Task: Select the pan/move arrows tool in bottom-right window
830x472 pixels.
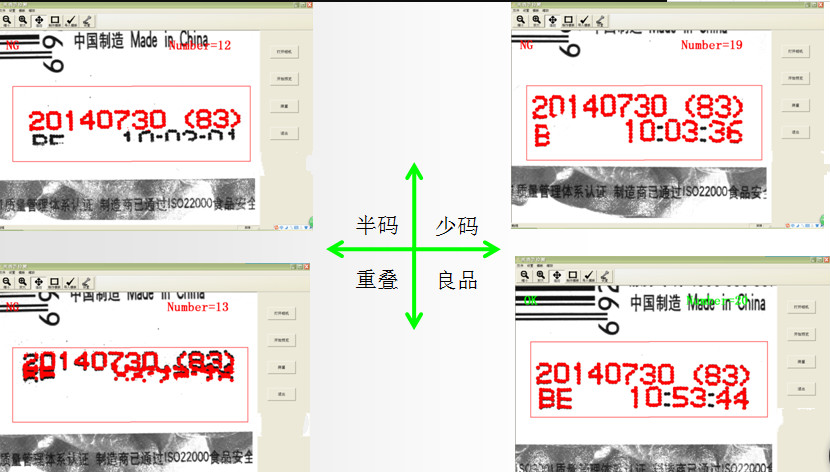Action: [x=556, y=277]
